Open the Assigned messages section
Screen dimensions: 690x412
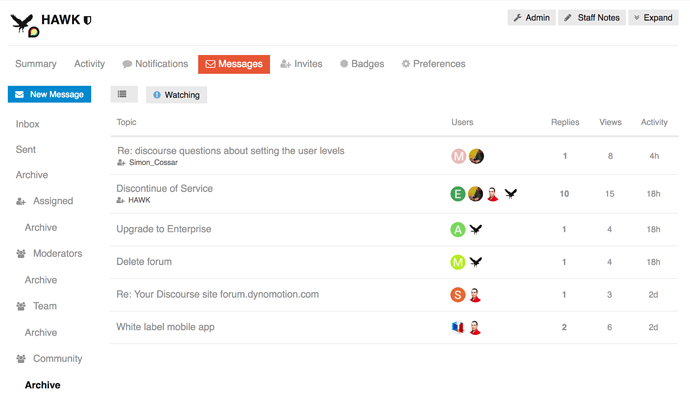point(52,201)
